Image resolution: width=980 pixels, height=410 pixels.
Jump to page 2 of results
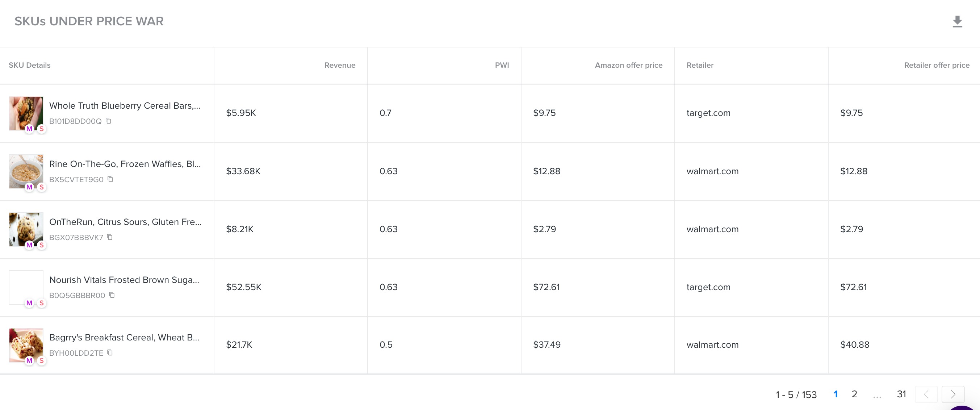click(854, 394)
